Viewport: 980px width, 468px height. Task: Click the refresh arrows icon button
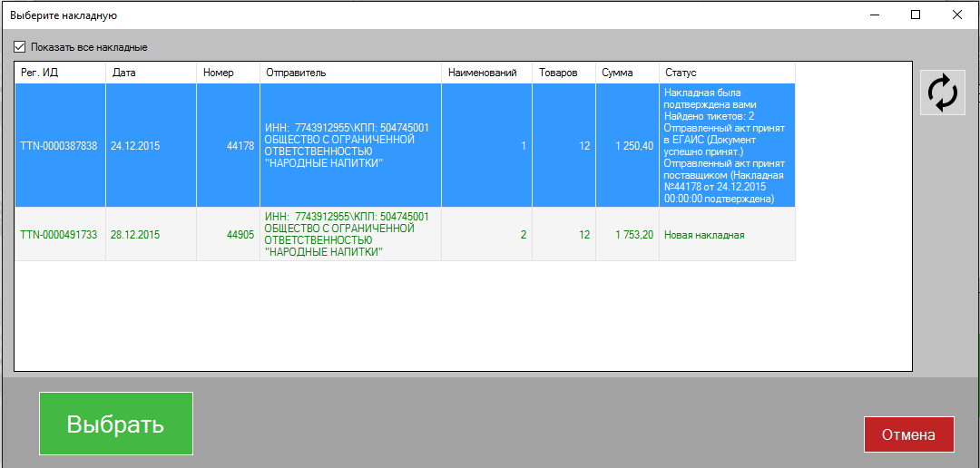(943, 93)
